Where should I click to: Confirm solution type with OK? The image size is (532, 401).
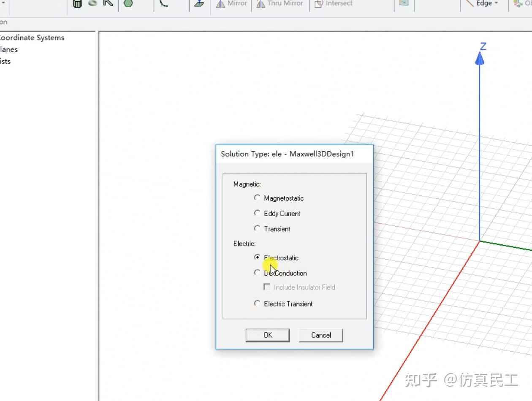click(268, 335)
